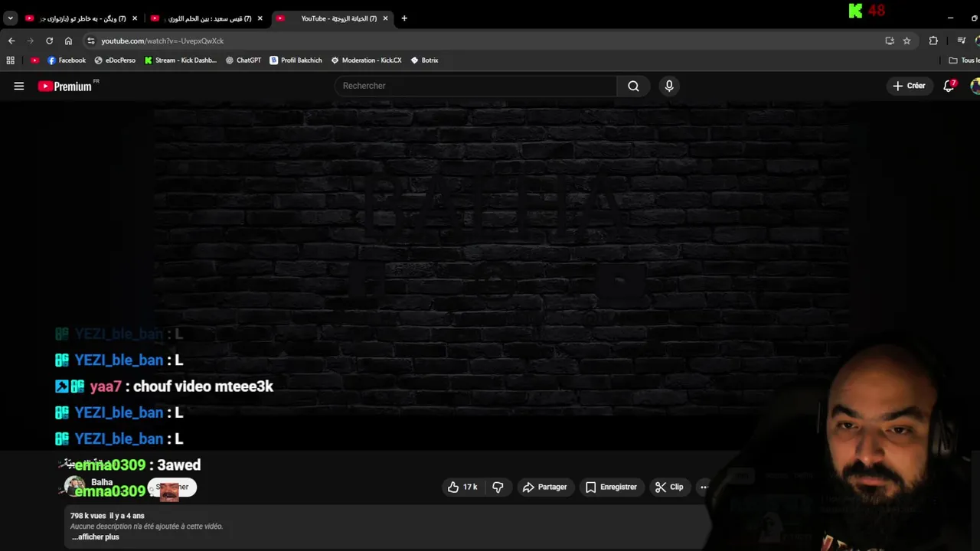Expand description with ...afficher plus
Screen dimensions: 980x551
pos(96,537)
